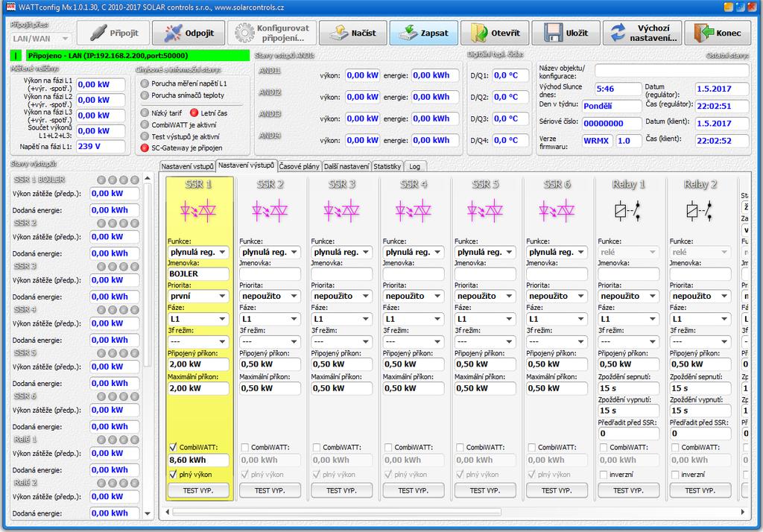Open the Log tab

tap(415, 166)
